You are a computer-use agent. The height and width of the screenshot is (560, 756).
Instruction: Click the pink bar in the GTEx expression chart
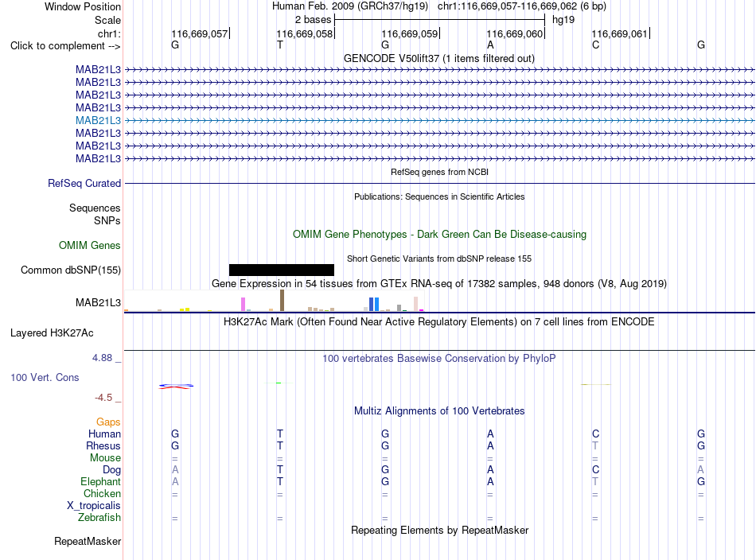pos(243,304)
